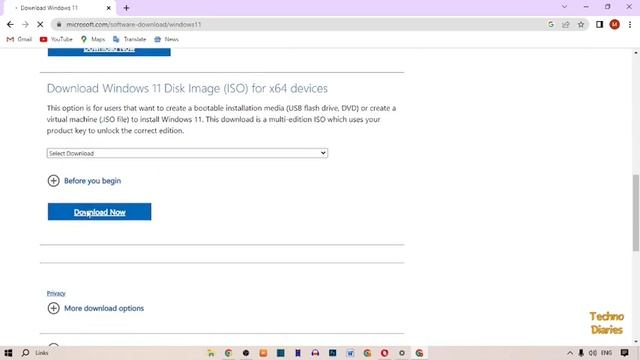Image resolution: width=640 pixels, height=360 pixels.
Task: Click the page vertical scrollbar thumb
Action: point(636,213)
